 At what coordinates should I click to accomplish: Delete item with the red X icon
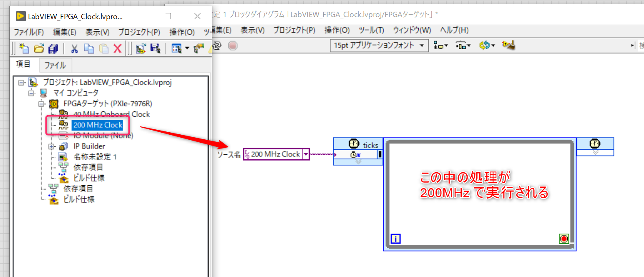tap(118, 48)
